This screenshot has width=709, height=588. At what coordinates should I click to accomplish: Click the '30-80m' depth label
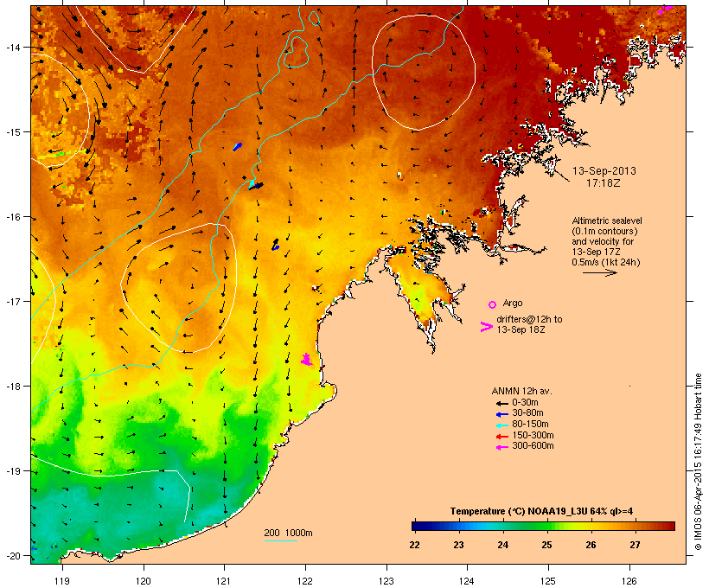[x=527, y=413]
